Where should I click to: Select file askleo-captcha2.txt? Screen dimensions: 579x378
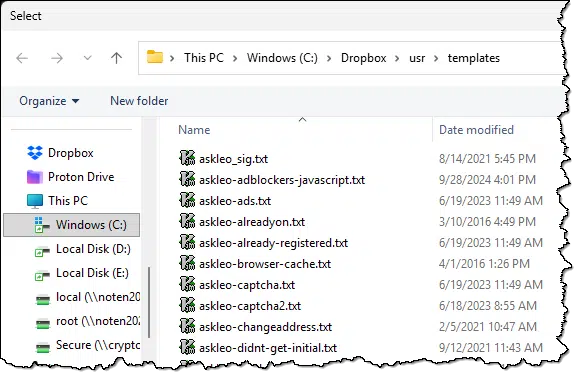pyautogui.click(x=250, y=306)
